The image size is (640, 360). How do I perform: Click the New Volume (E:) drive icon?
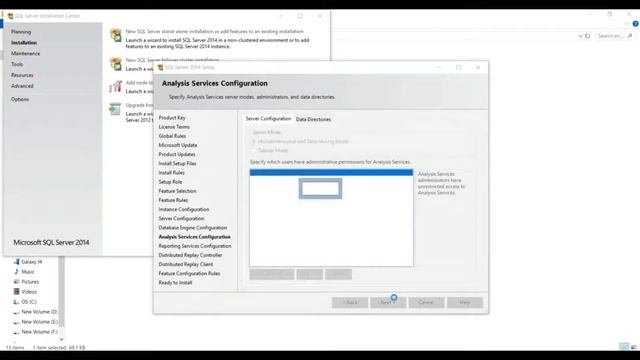tap(17, 322)
